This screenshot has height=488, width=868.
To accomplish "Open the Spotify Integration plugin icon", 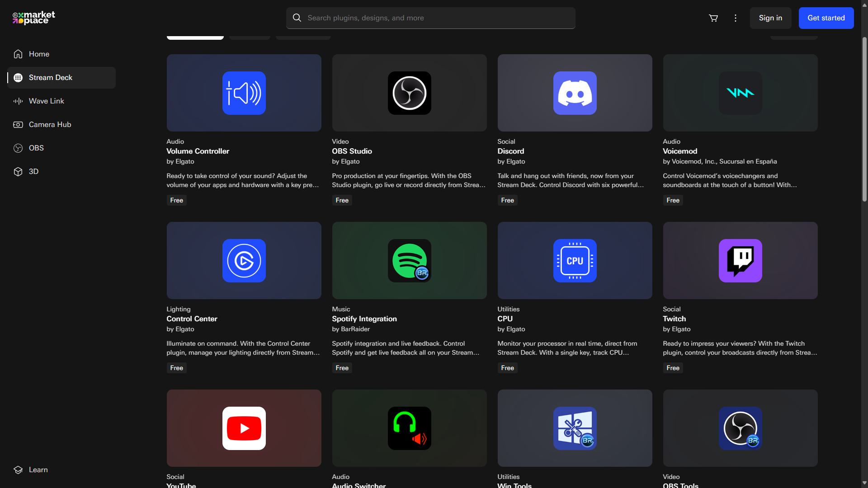I will 409,261.
